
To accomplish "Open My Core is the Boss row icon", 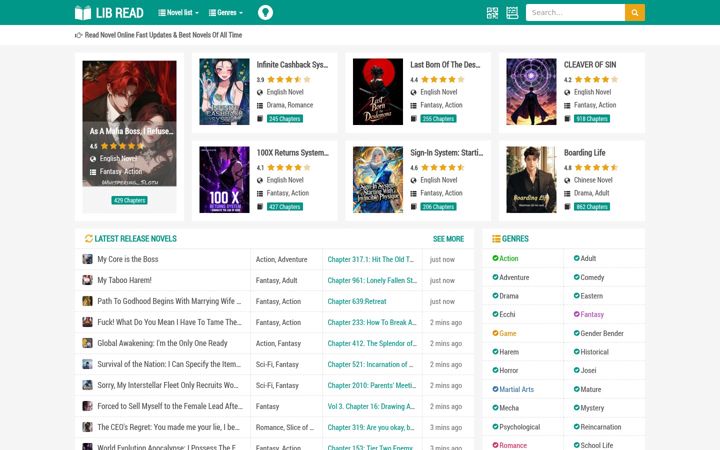I will 87,259.
